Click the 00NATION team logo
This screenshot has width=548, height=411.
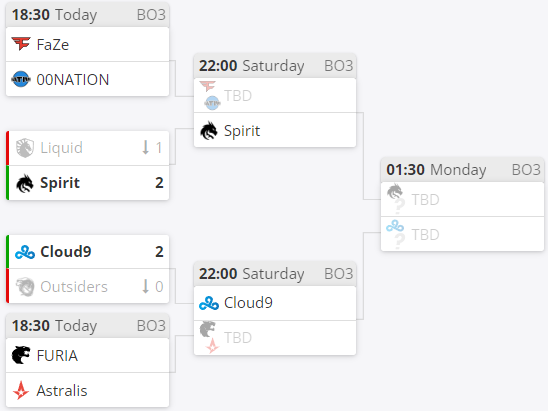[21, 79]
